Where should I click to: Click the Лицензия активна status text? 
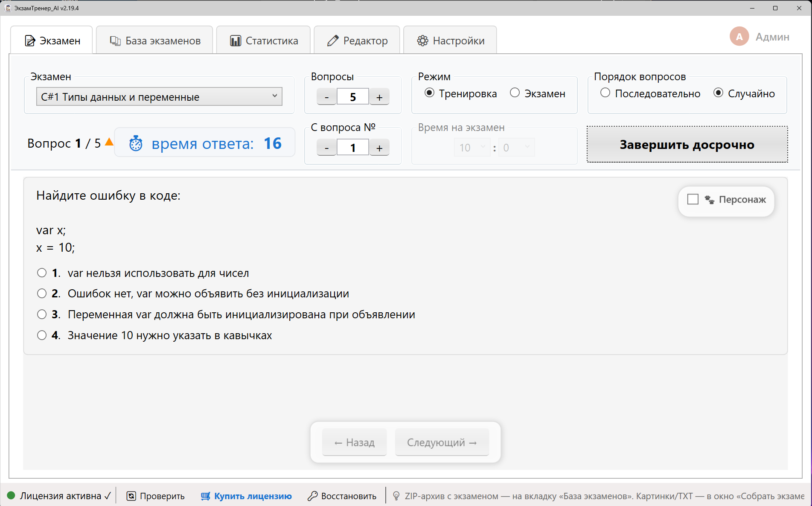(61, 496)
